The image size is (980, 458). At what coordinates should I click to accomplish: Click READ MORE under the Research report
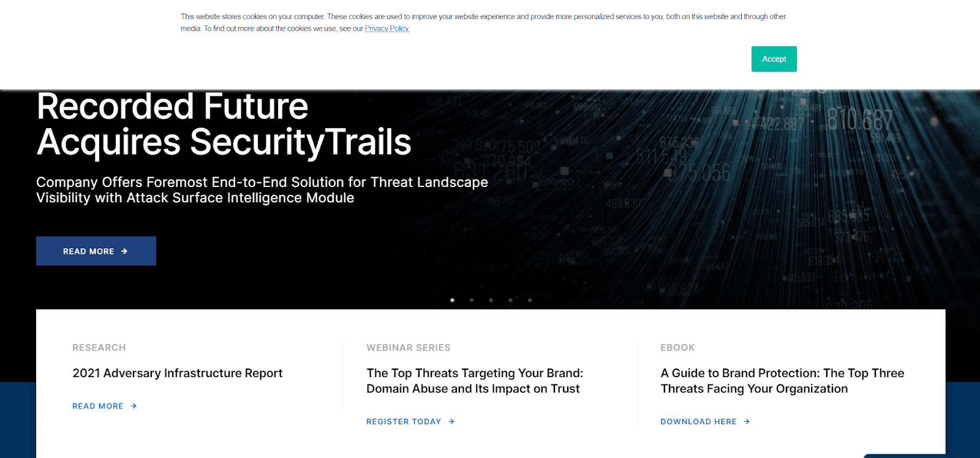click(x=98, y=406)
